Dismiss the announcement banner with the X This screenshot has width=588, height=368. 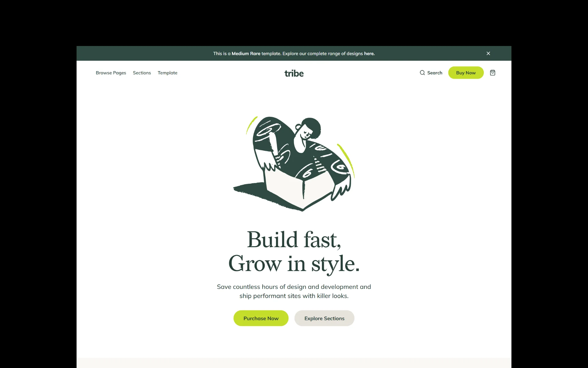coord(488,53)
